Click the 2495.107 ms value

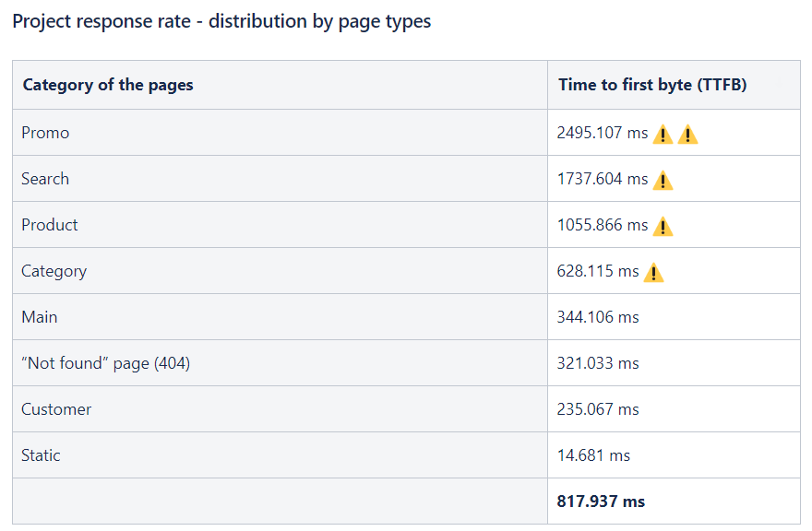pyautogui.click(x=602, y=133)
